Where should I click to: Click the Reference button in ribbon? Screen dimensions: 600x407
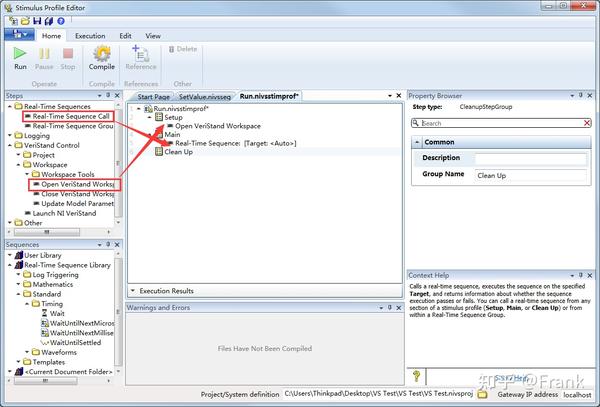point(141,58)
